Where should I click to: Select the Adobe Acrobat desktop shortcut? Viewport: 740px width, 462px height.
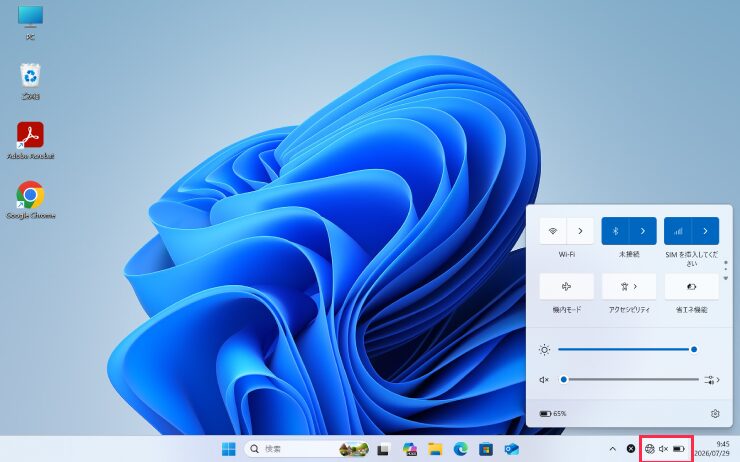30,140
